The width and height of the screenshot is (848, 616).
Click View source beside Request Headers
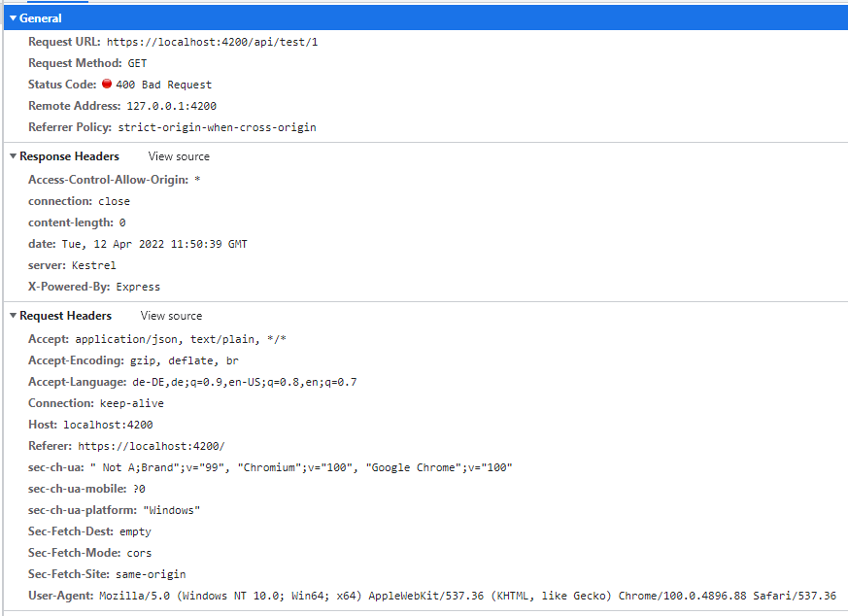(171, 316)
